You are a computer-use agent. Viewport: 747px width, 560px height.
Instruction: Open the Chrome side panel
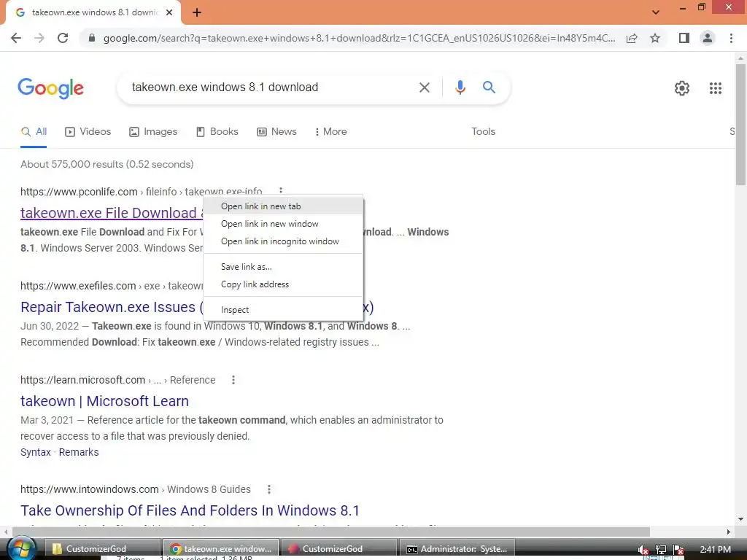click(684, 38)
